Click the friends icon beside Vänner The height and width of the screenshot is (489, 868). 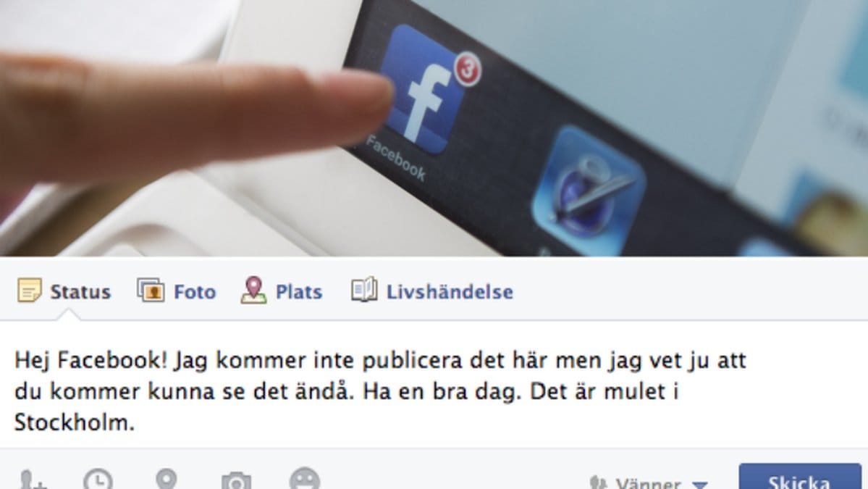point(598,482)
